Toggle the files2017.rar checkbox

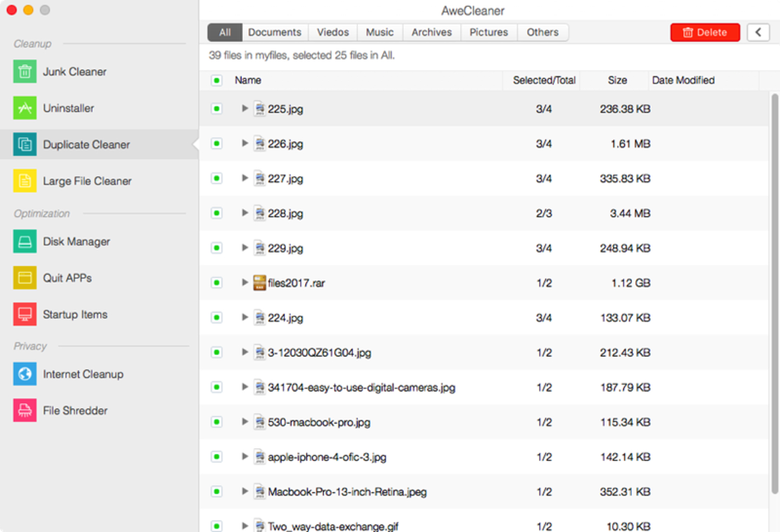point(217,283)
